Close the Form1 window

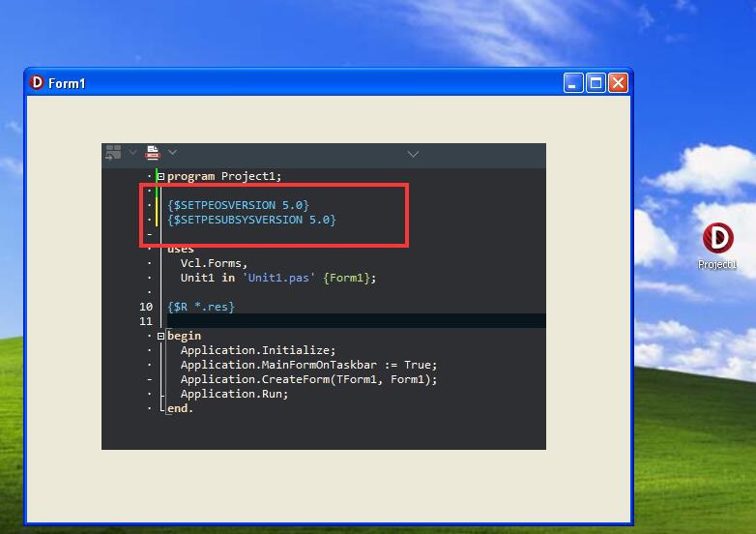click(x=618, y=83)
